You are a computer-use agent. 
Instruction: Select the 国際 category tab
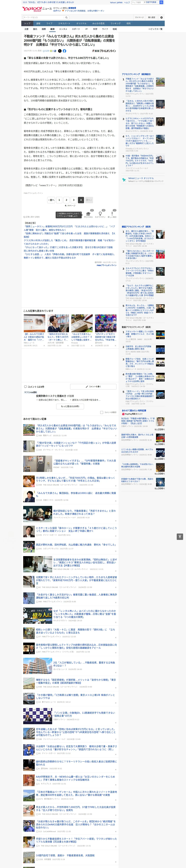[44, 29]
